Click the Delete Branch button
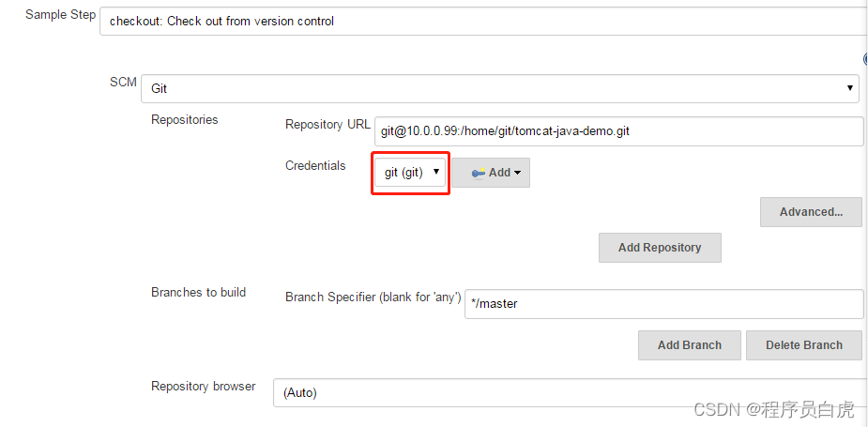Screen dimensions: 868x427 [804, 345]
